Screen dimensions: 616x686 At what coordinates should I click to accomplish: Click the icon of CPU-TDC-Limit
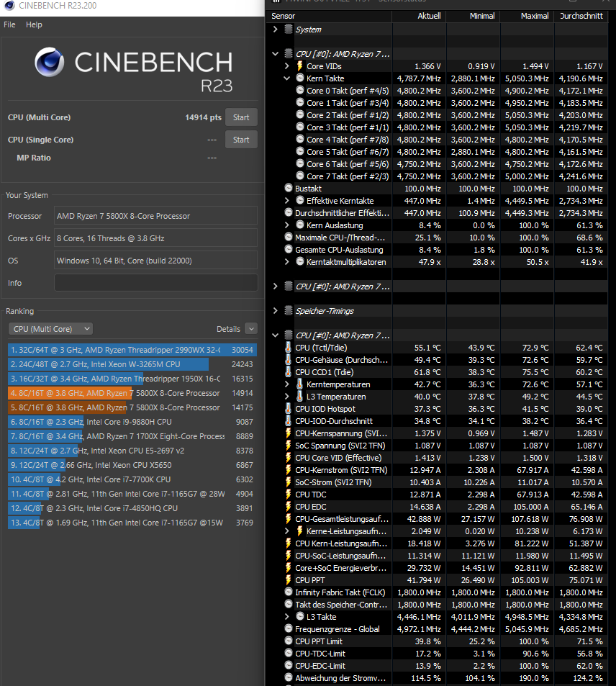coord(289,653)
